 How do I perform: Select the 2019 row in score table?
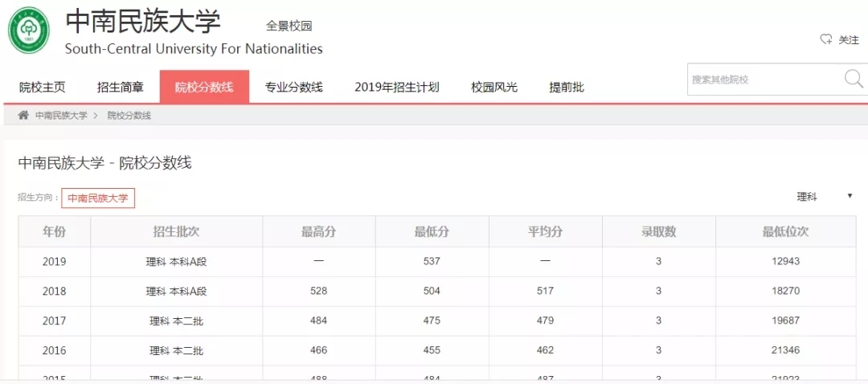[432, 262]
